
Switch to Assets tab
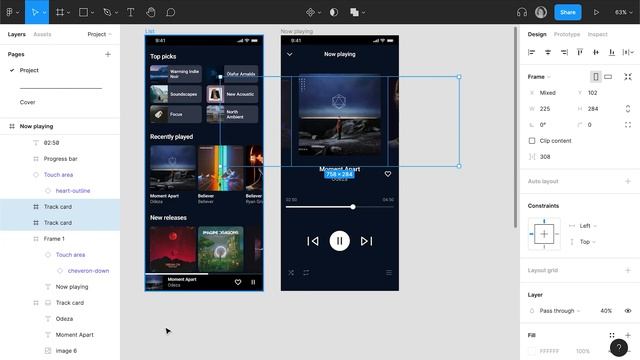[x=42, y=34]
